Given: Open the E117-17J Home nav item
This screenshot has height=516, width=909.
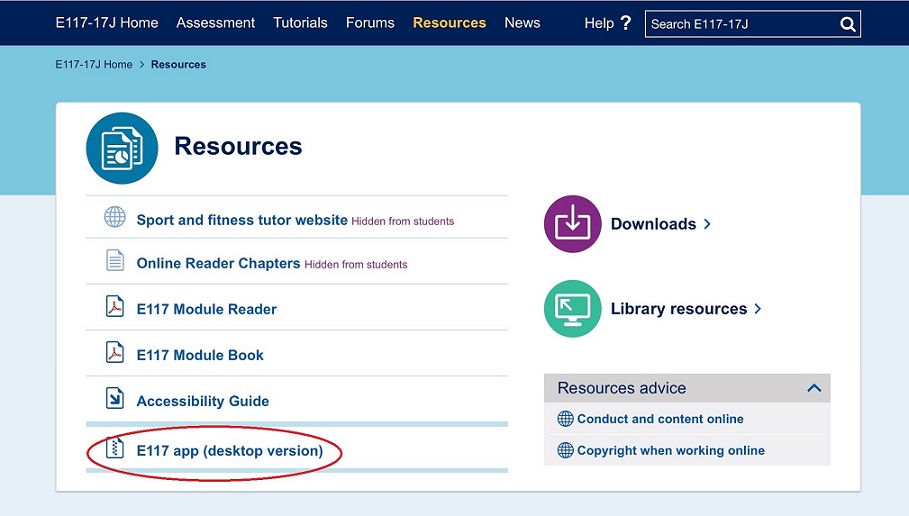Looking at the screenshot, I should pos(107,23).
